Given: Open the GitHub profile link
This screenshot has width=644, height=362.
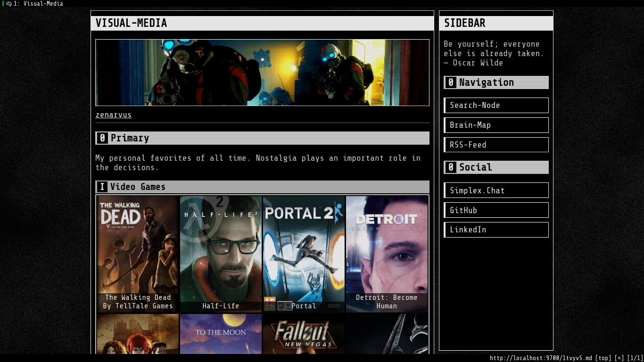Looking at the screenshot, I should [496, 210].
